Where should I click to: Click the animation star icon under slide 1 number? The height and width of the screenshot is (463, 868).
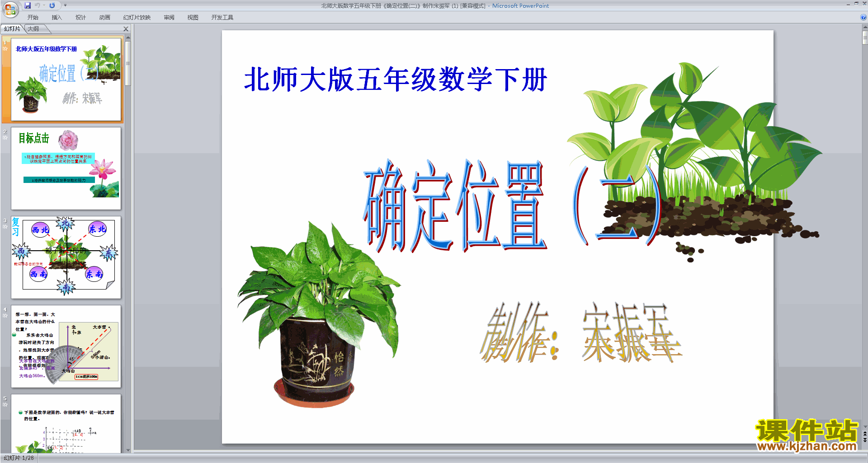click(x=5, y=48)
